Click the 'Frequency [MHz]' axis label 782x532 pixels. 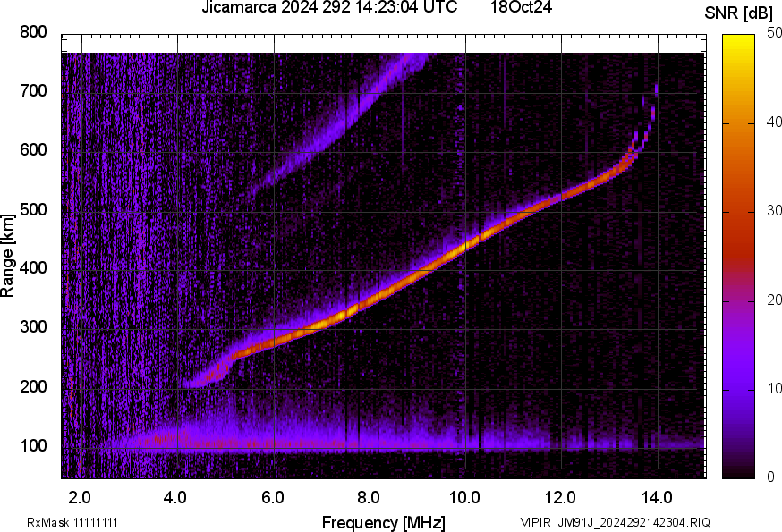click(x=384, y=522)
